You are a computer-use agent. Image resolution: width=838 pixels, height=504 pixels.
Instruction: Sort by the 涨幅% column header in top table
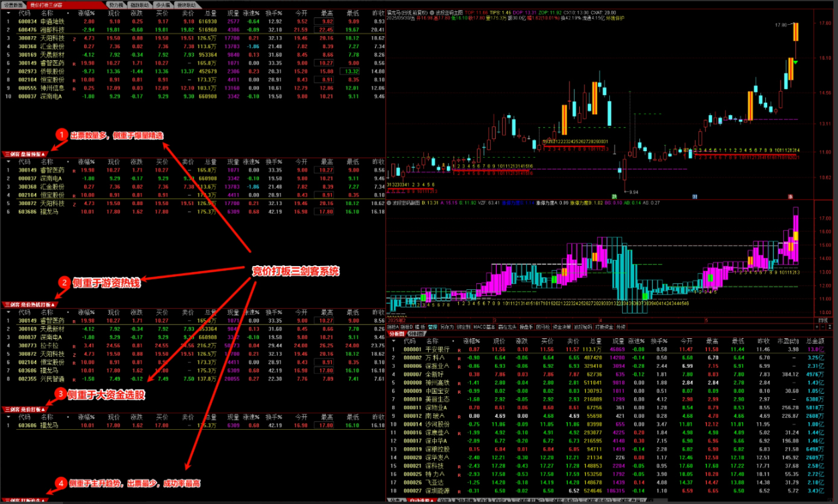point(86,13)
